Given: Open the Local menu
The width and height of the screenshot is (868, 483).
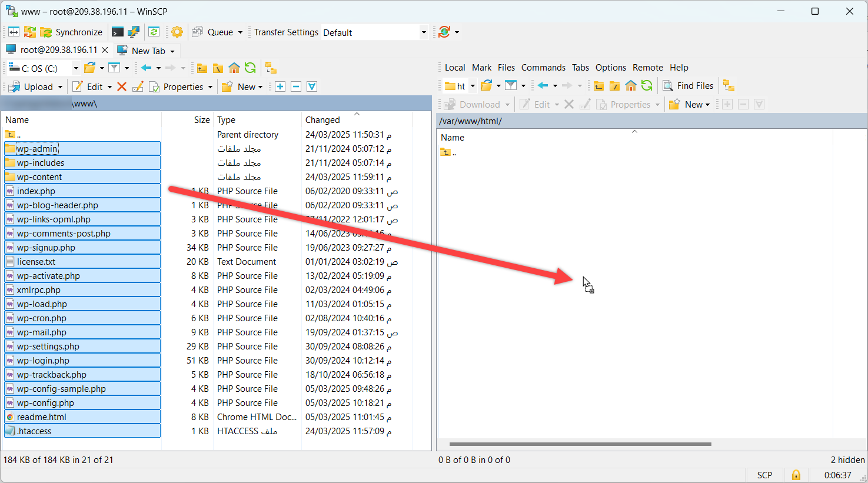Looking at the screenshot, I should point(455,68).
